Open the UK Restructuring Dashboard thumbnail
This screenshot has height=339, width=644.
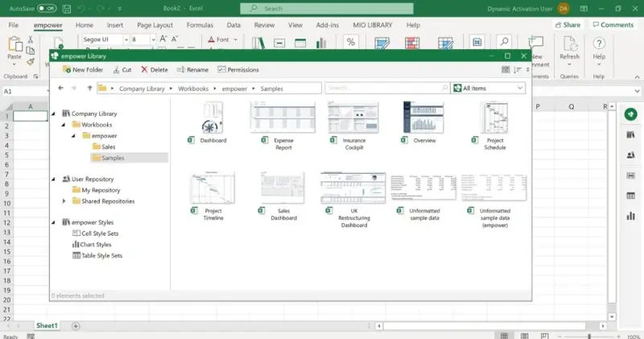(x=353, y=188)
